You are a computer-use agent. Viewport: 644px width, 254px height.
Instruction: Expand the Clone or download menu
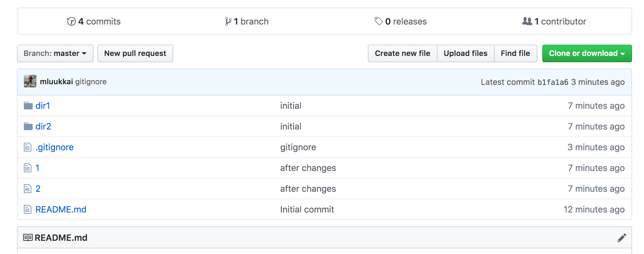click(x=587, y=53)
